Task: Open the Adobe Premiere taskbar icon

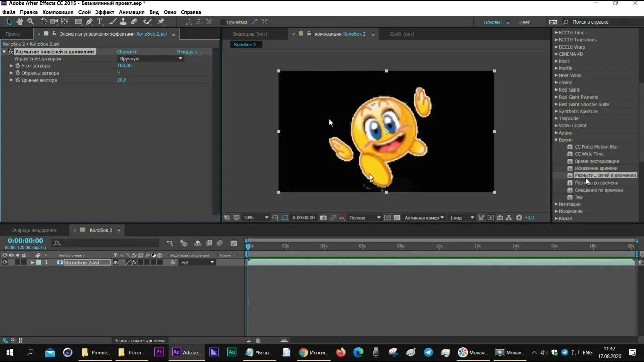Action: [159, 352]
